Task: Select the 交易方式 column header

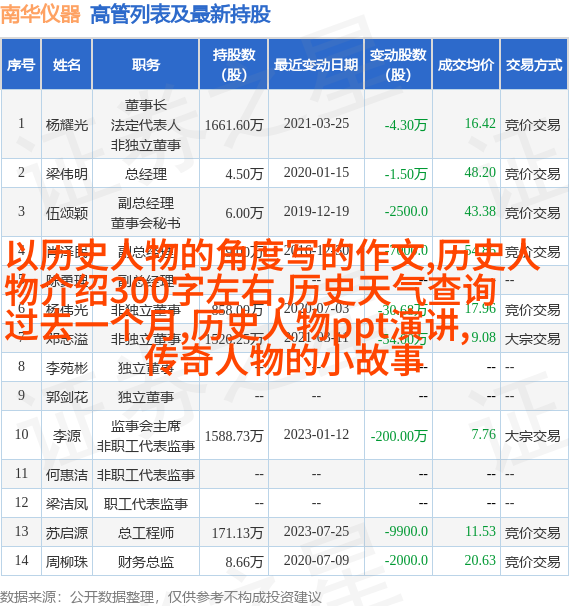Action: tap(534, 65)
